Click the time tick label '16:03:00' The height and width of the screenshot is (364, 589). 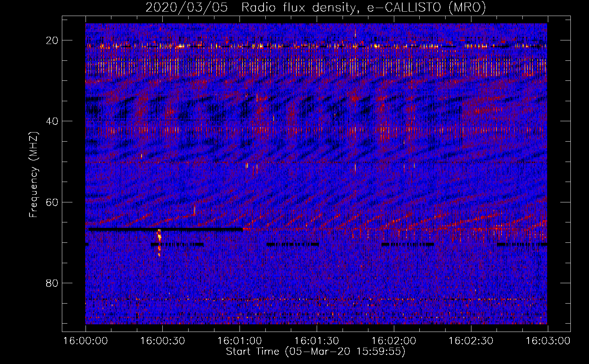(x=548, y=341)
